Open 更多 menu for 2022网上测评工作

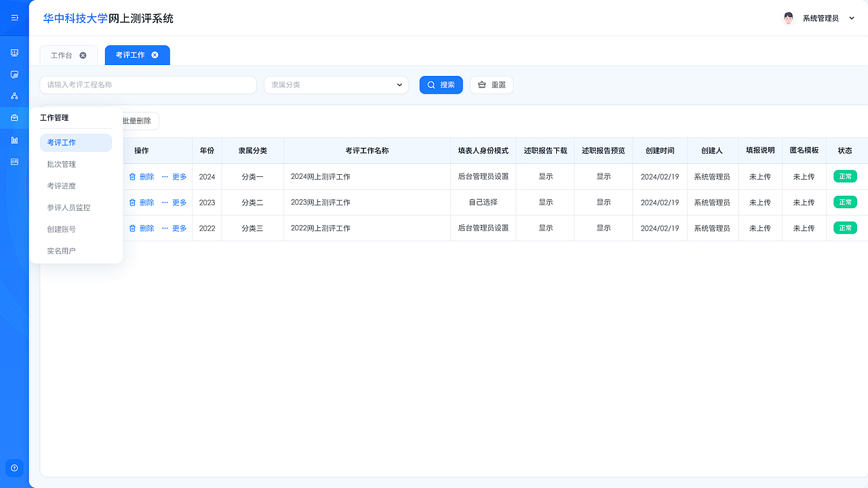pyautogui.click(x=174, y=228)
